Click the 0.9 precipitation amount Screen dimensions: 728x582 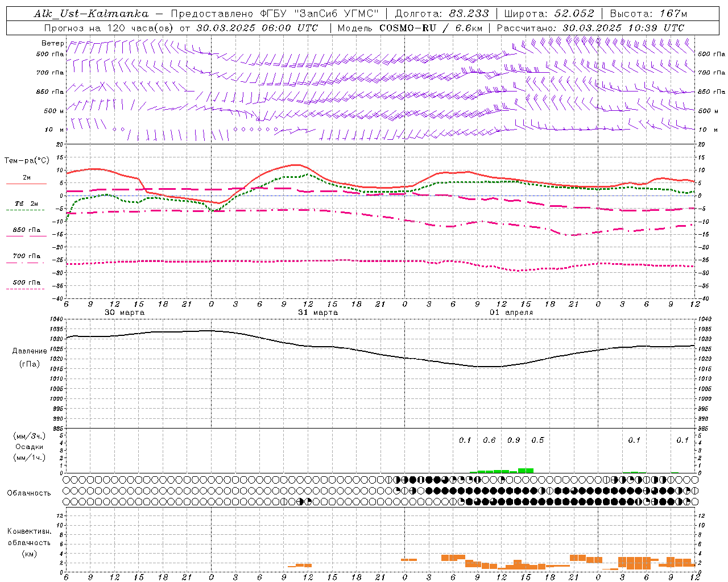click(x=514, y=440)
